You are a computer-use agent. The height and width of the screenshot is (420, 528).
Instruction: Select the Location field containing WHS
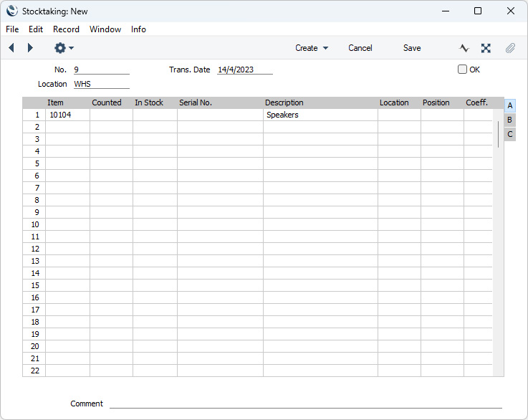101,84
